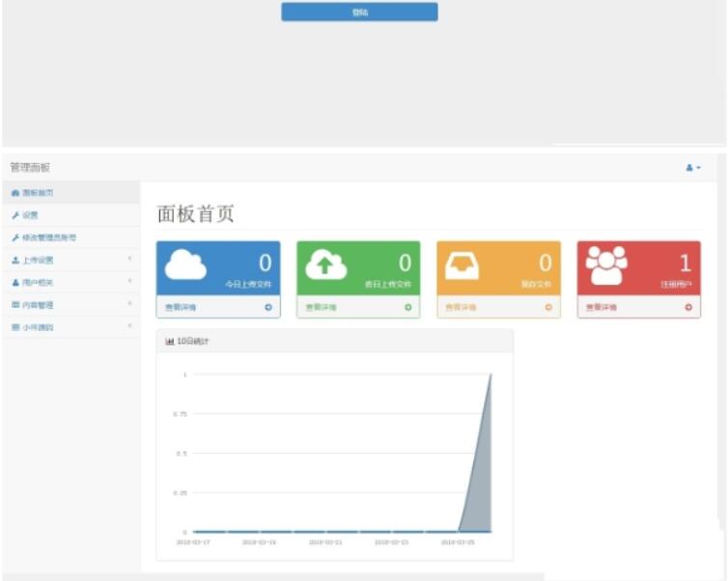This screenshot has height=581, width=728.
Task: Click the 管理面板 title link
Action: point(30,168)
